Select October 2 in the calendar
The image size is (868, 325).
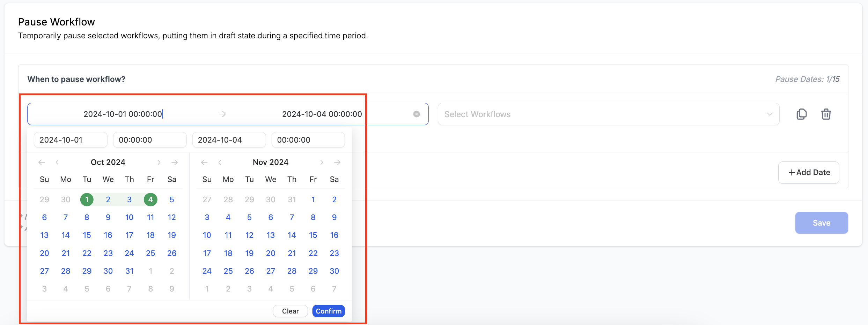click(108, 199)
